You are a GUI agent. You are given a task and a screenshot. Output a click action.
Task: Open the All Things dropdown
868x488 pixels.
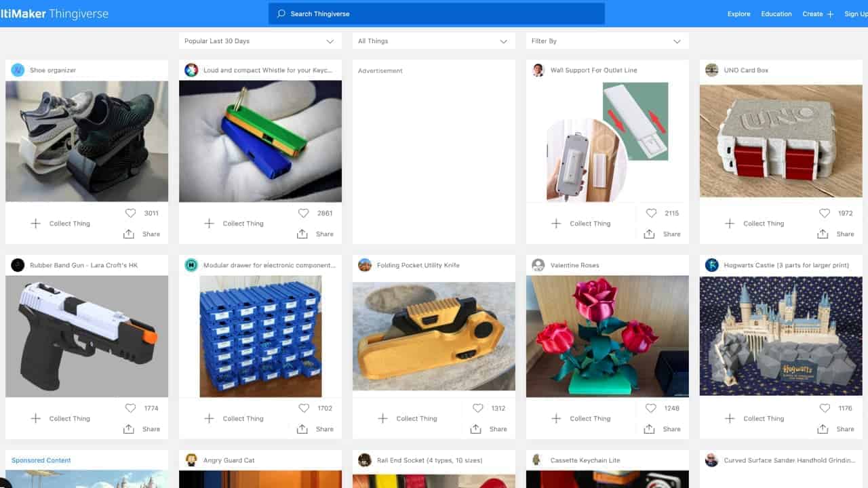coord(433,41)
